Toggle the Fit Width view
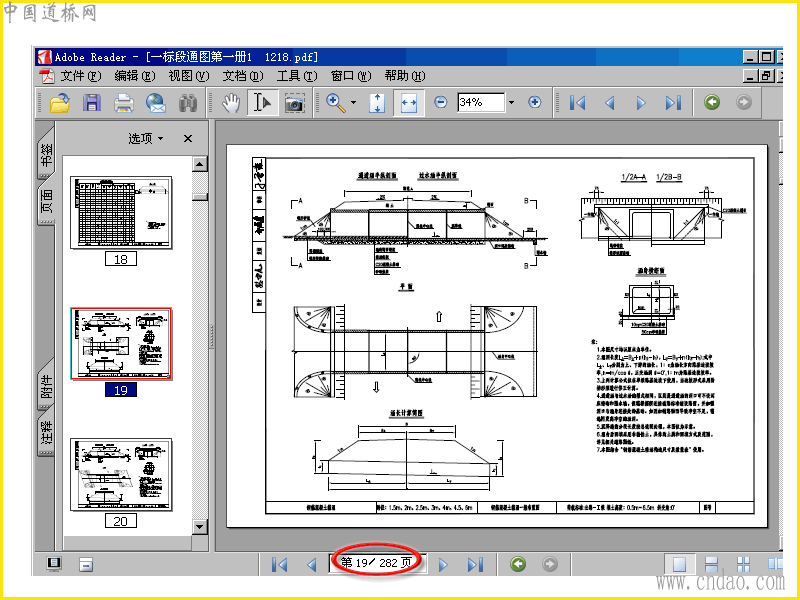 tap(409, 103)
